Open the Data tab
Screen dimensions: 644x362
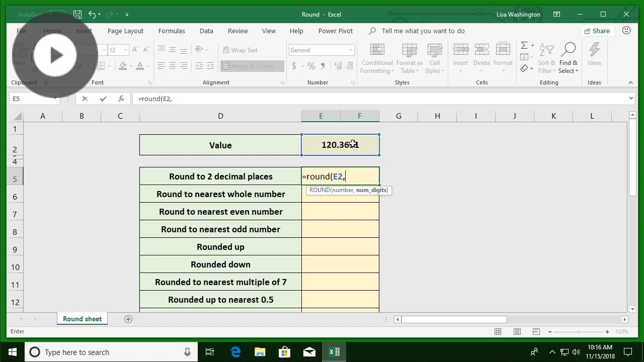click(206, 31)
